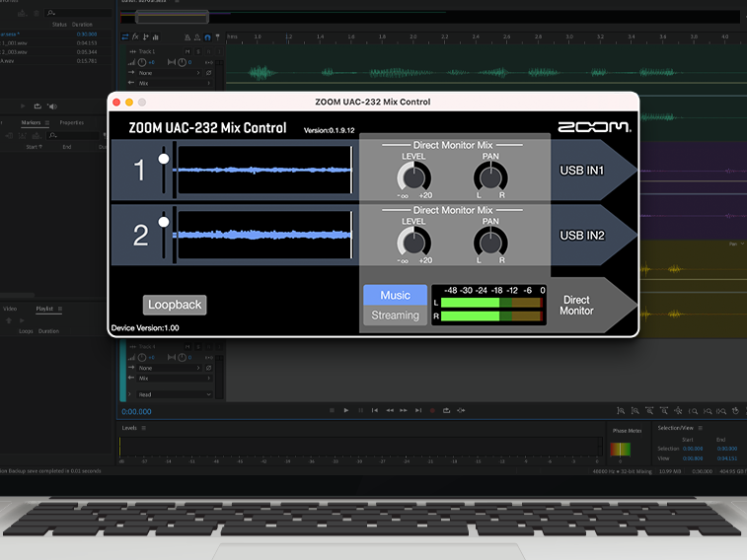Open the Levels panel menu icon
747x560 pixels.
(x=144, y=428)
